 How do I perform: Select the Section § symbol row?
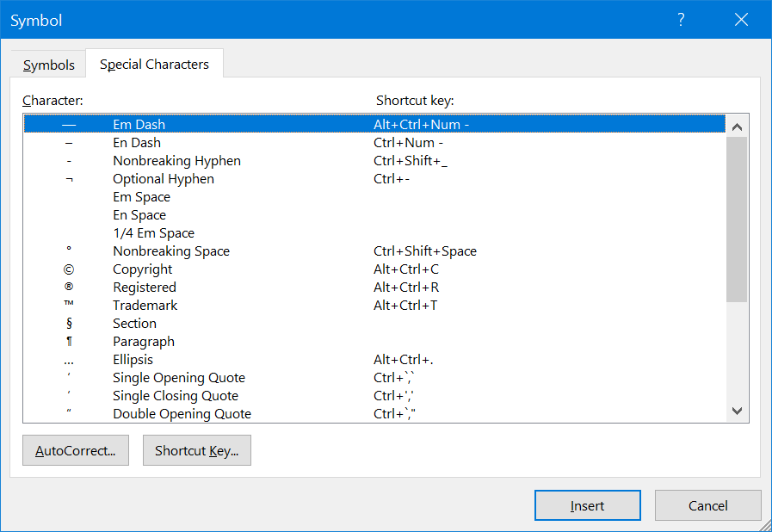[134, 324]
